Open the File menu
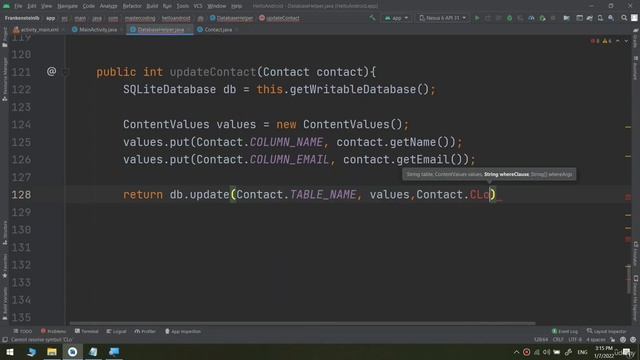The width and height of the screenshot is (640, 360). (18, 6)
